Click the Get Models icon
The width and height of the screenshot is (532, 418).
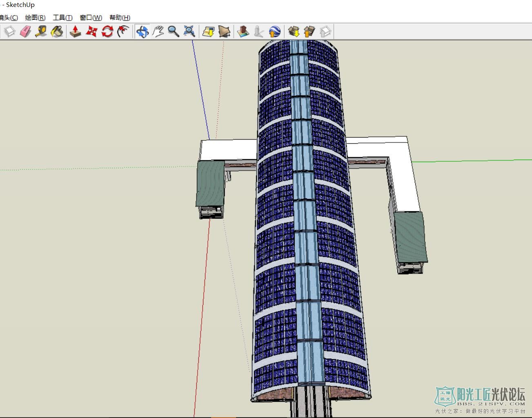coord(294,31)
